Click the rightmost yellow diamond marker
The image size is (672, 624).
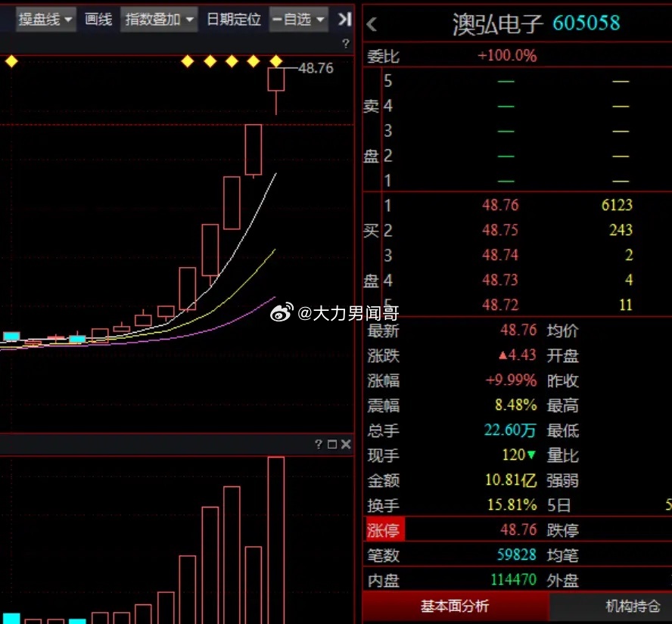(x=275, y=61)
